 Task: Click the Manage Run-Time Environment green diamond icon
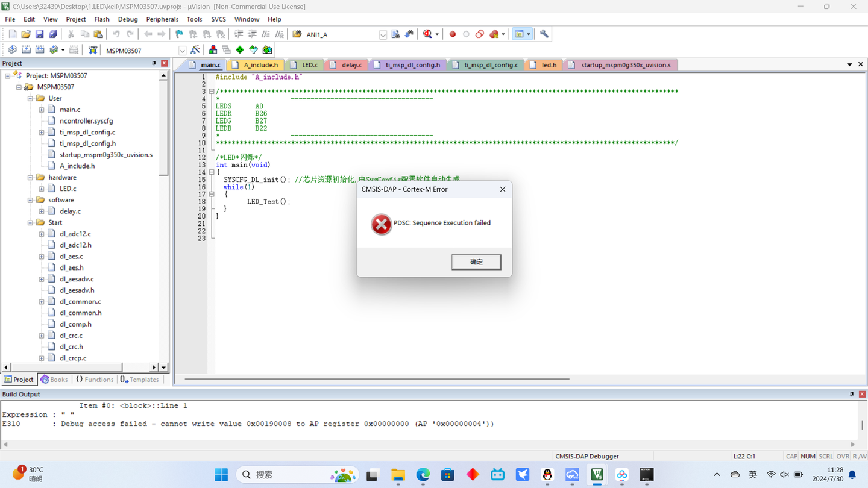(x=240, y=51)
